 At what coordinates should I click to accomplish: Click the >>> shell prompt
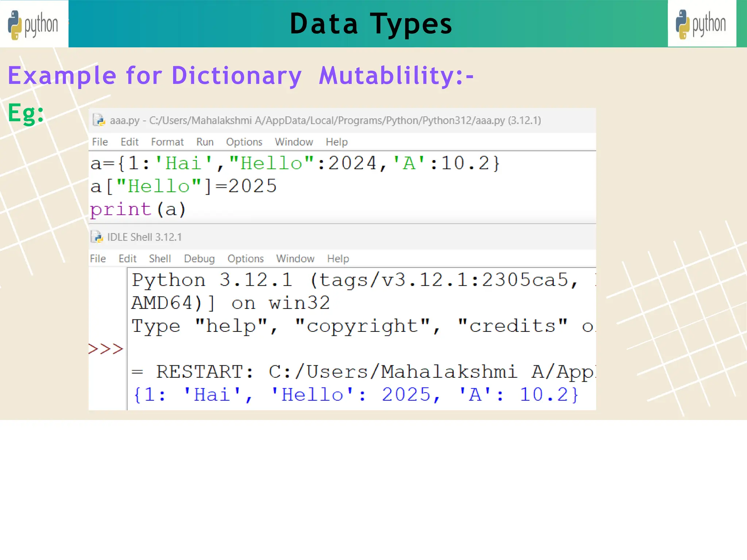(x=106, y=349)
